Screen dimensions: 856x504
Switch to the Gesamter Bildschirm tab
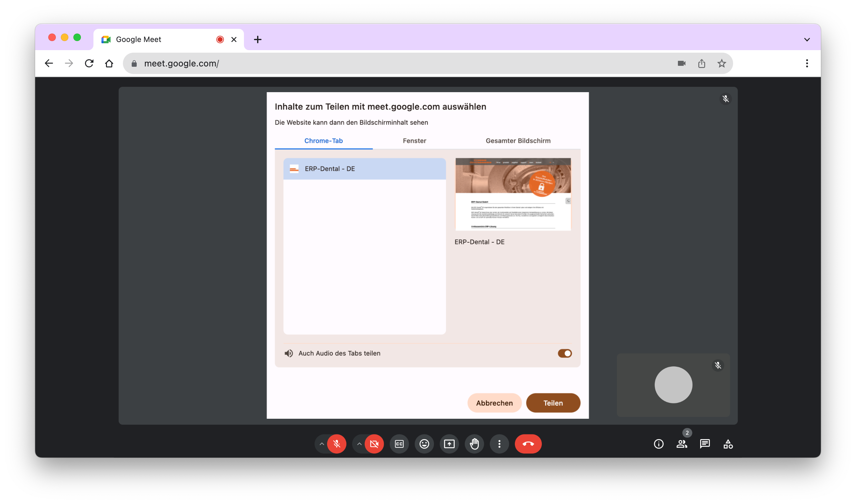coord(518,141)
